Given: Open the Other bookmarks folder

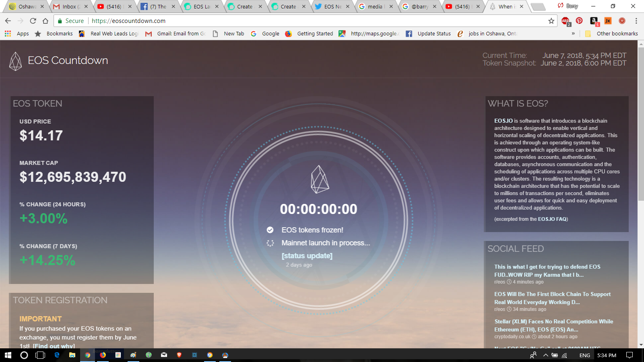Looking at the screenshot, I should click(x=612, y=34).
